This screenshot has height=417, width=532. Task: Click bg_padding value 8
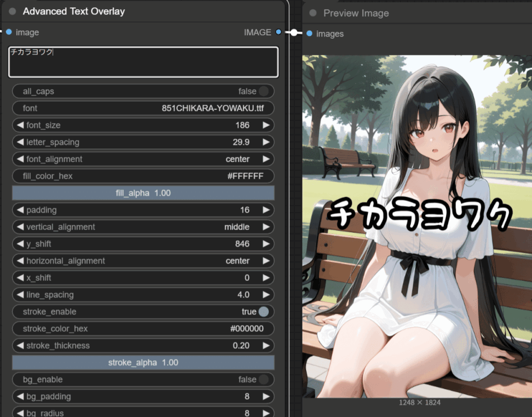[x=247, y=396]
